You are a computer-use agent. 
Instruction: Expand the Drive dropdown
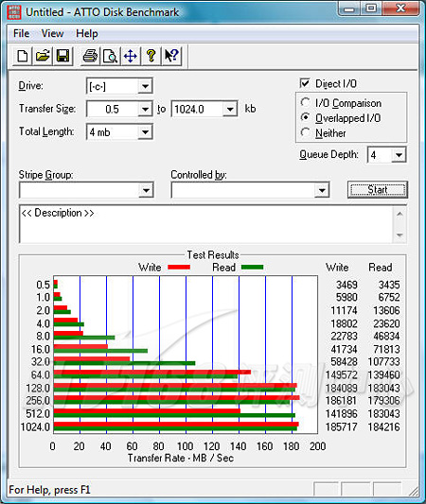click(x=145, y=86)
